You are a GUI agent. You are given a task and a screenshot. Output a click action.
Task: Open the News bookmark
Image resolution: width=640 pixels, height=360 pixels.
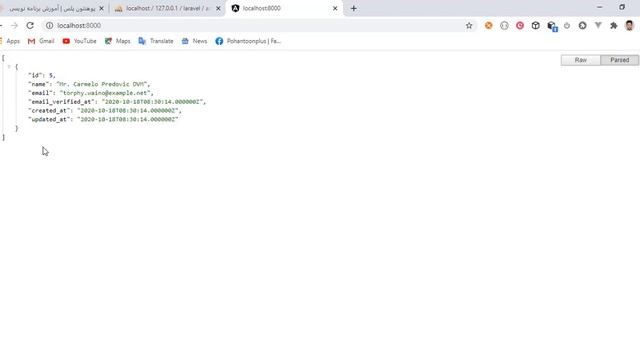click(x=194, y=41)
